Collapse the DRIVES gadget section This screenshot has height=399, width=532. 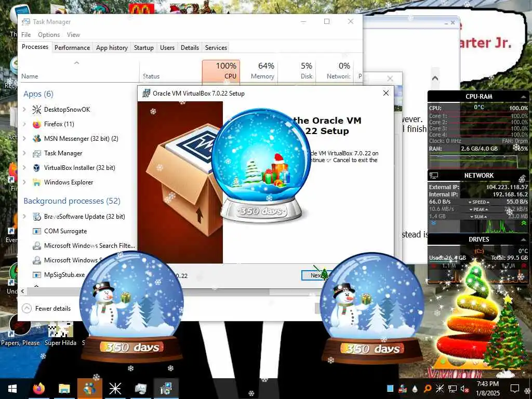tap(524, 240)
